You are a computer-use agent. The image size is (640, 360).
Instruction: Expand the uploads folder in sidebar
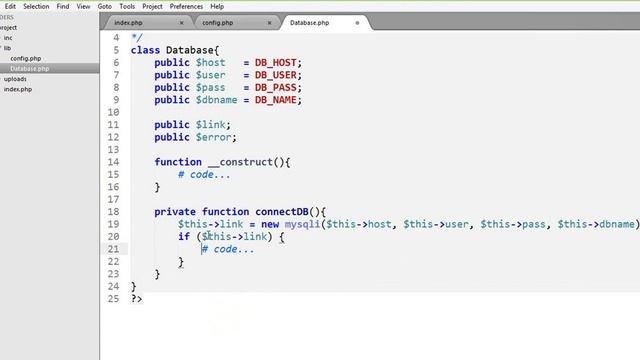click(x=15, y=79)
